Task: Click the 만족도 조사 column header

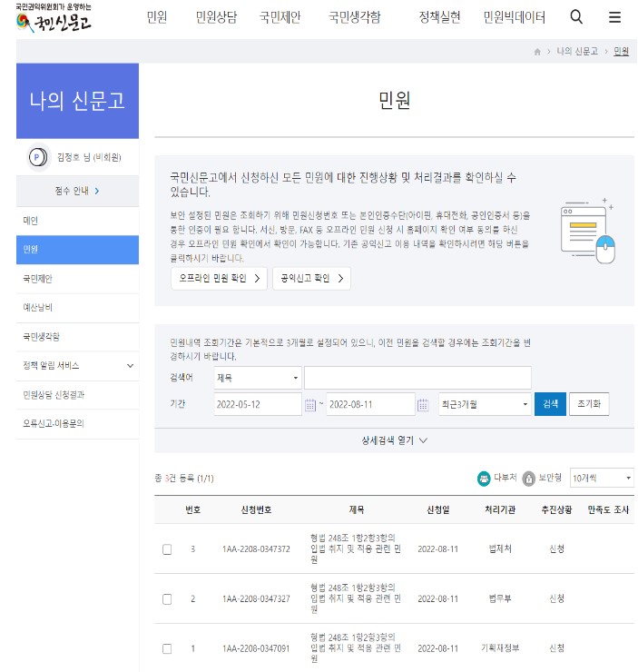Action: tap(608, 509)
